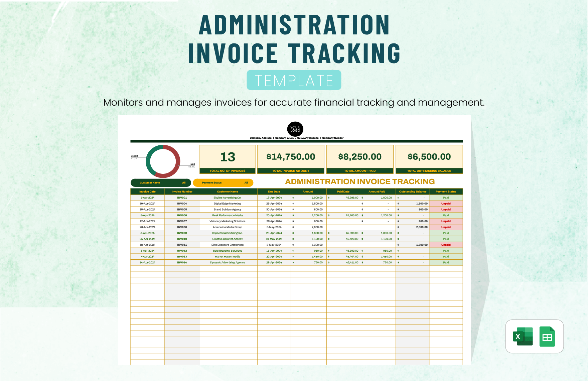This screenshot has width=588, height=381.
Task: Click Paid status in INV006 row
Action: 446,215
